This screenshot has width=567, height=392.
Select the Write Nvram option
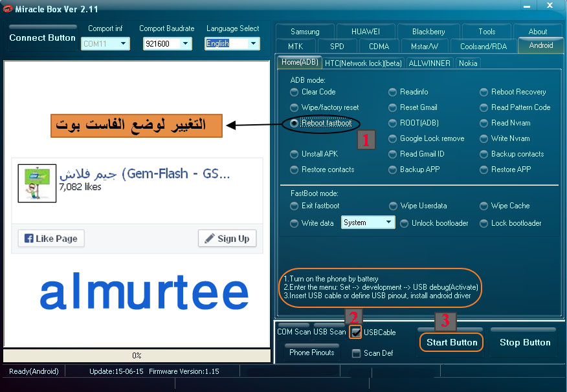(x=484, y=138)
